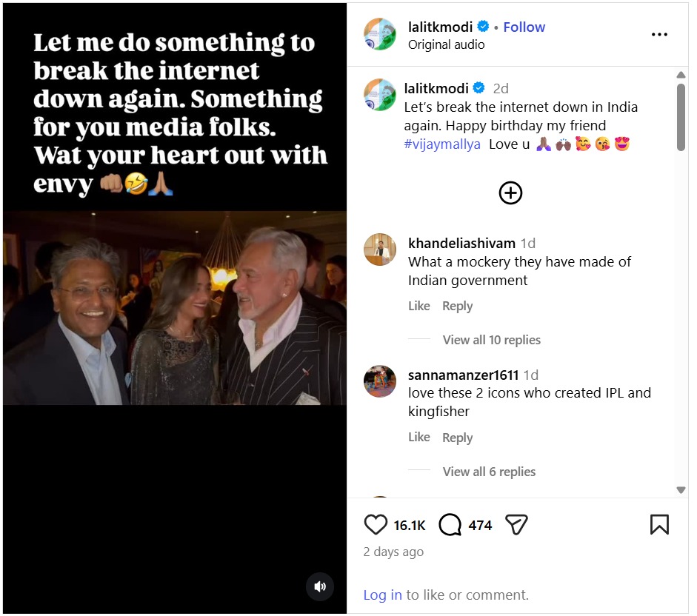
Task: Click Log in link
Action: pos(382,595)
